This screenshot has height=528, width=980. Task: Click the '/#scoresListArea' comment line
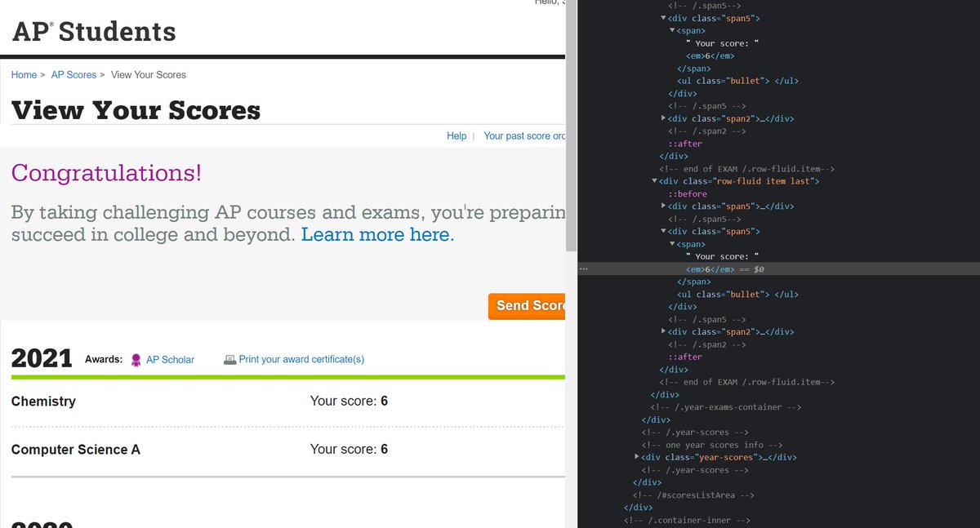tap(693, 495)
